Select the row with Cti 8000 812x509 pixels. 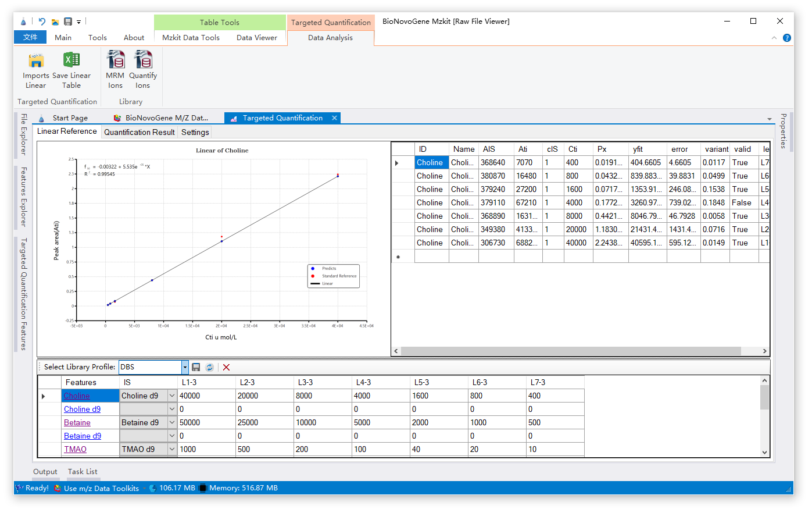[580, 216]
